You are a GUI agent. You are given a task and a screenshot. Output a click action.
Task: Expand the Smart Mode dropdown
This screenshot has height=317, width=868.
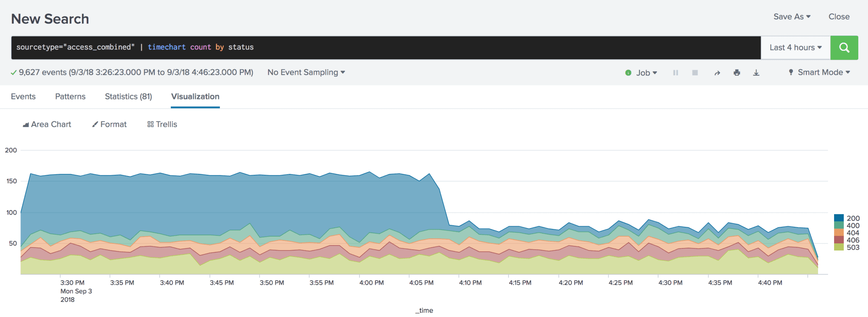coord(819,72)
